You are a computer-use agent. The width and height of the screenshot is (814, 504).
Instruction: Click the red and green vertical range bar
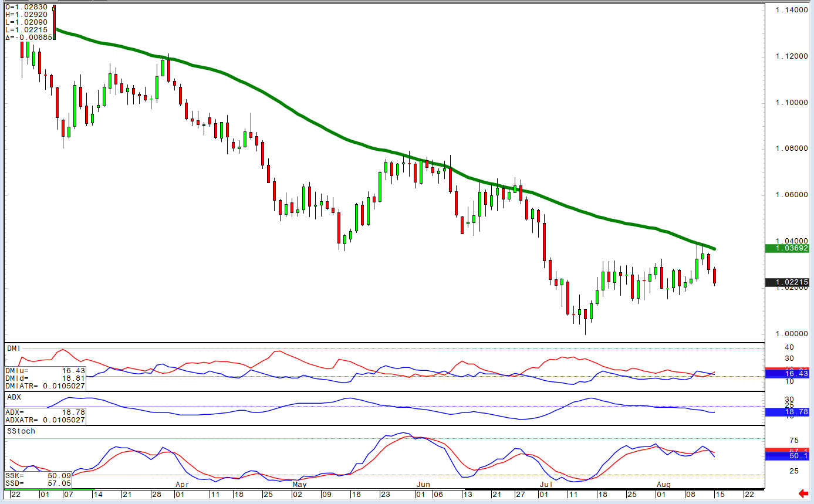point(54,22)
